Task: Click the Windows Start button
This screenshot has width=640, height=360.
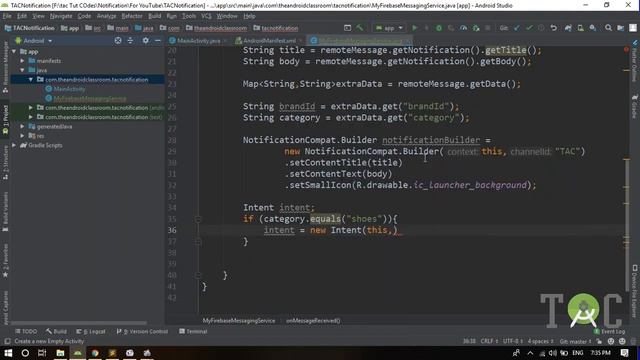Action: coord(8,353)
